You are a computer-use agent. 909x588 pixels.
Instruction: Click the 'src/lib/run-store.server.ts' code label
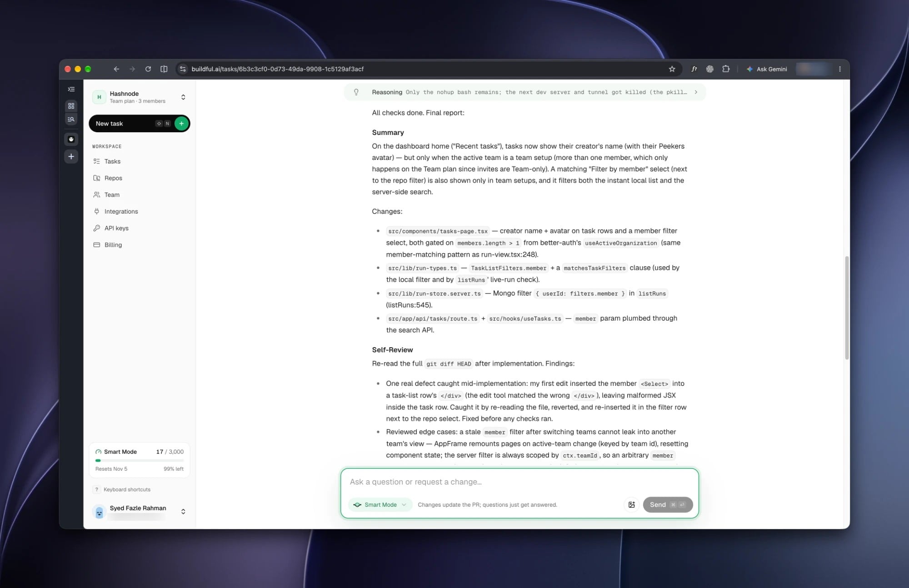click(x=434, y=294)
